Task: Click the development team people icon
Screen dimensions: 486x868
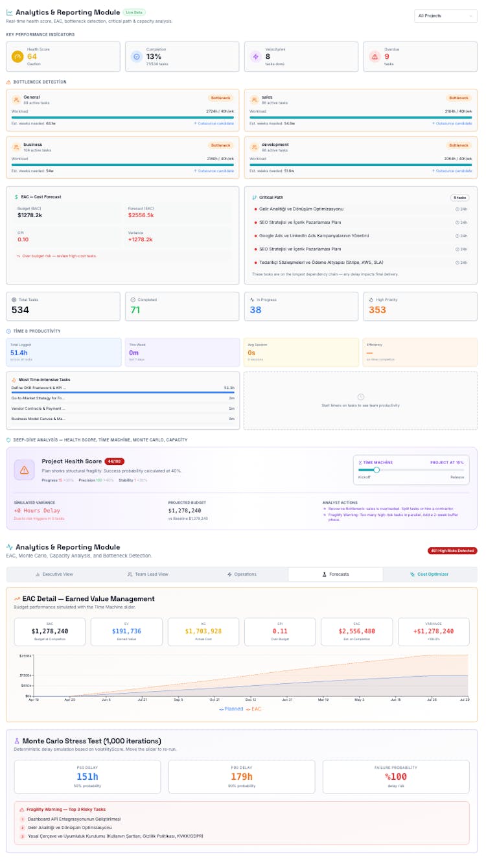Action: (255, 148)
